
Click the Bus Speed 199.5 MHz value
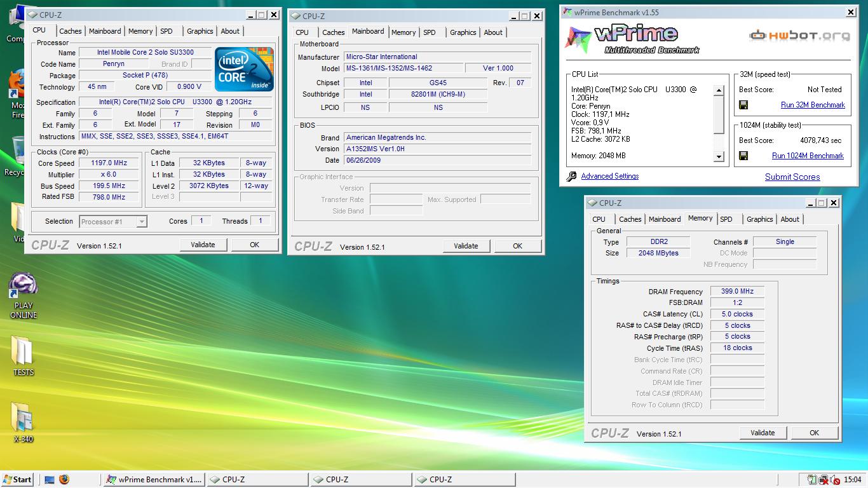coord(109,186)
